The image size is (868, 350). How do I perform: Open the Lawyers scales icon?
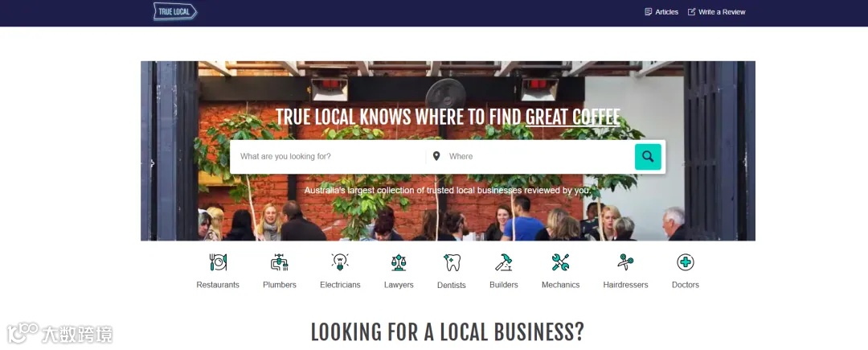[399, 262]
